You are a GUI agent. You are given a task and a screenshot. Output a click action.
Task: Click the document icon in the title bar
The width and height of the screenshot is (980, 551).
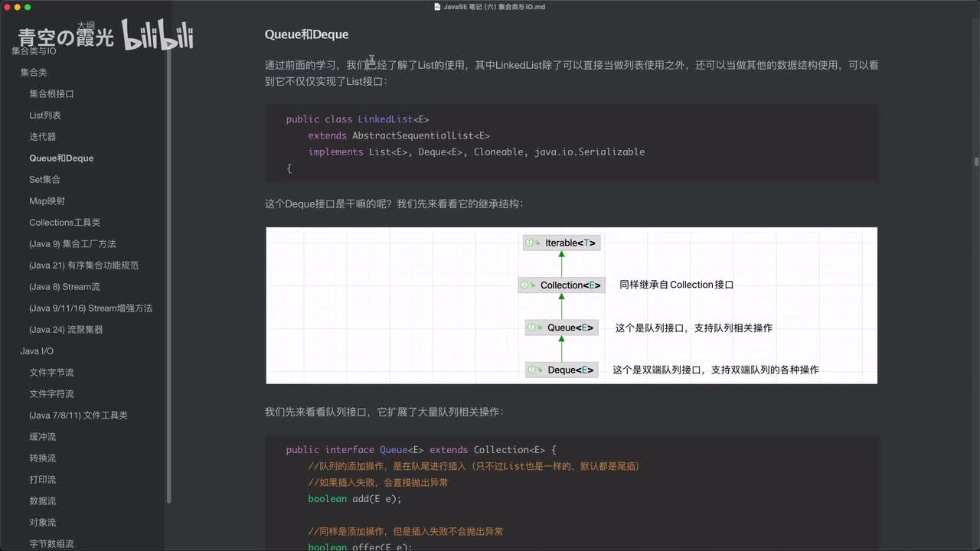(x=437, y=7)
